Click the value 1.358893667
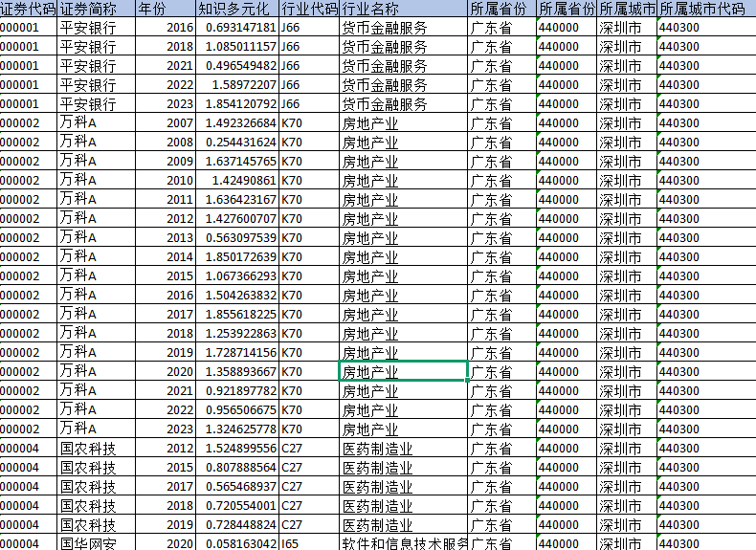This screenshot has height=550, width=756. click(x=241, y=372)
